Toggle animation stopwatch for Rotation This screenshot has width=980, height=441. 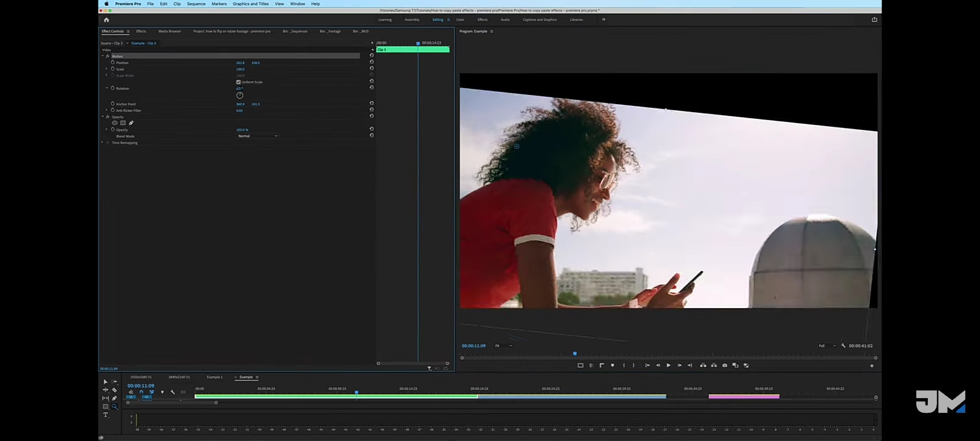pos(113,88)
